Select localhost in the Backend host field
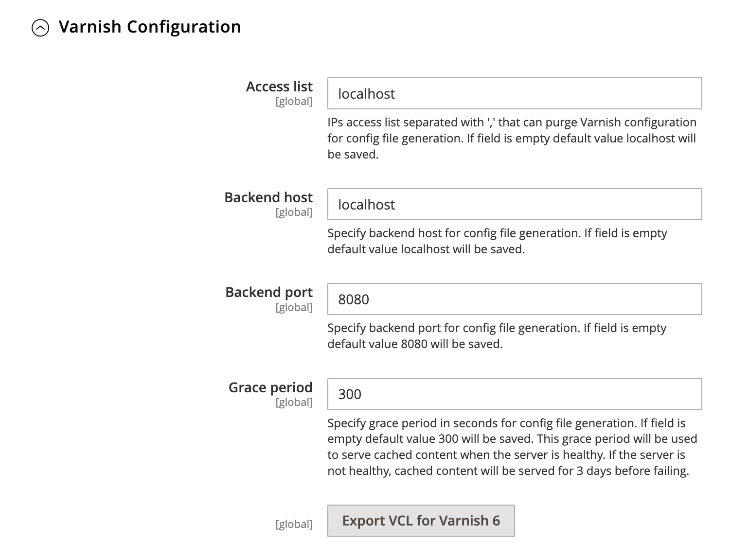Viewport: 749px width, 560px height. pyautogui.click(x=366, y=205)
